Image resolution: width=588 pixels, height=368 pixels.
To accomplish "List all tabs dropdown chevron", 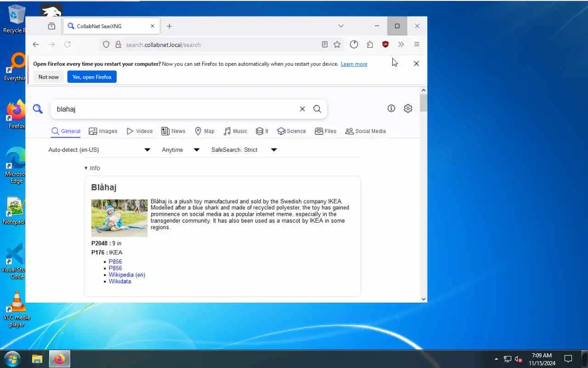I will [x=340, y=26].
